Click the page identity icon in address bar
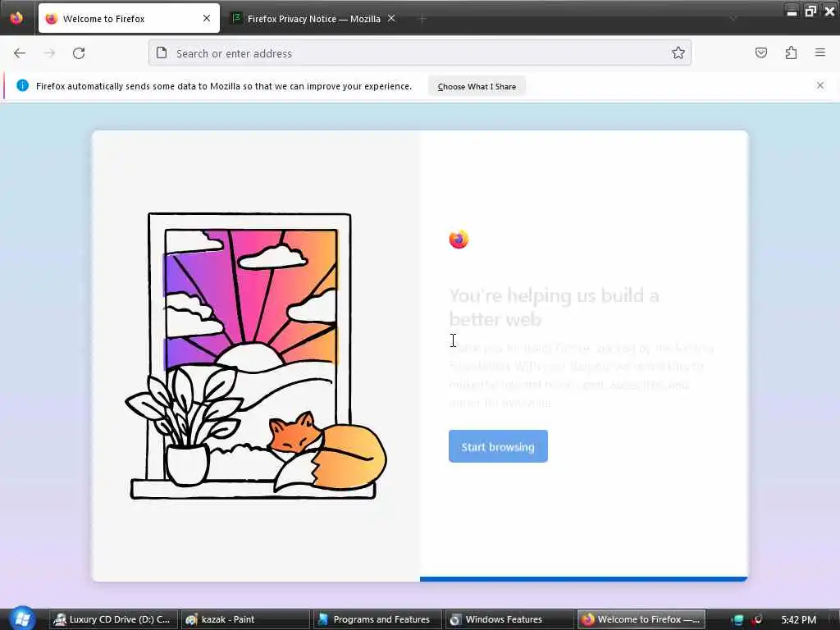Viewport: 840px width, 630px height. [x=162, y=53]
